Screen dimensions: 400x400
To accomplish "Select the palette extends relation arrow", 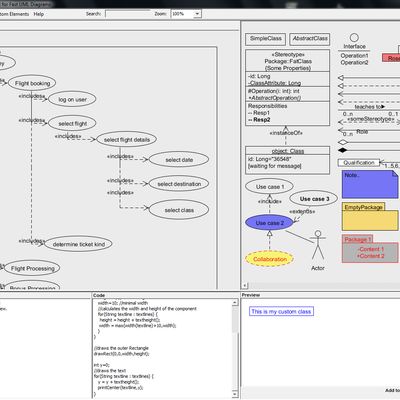I will (301, 214).
